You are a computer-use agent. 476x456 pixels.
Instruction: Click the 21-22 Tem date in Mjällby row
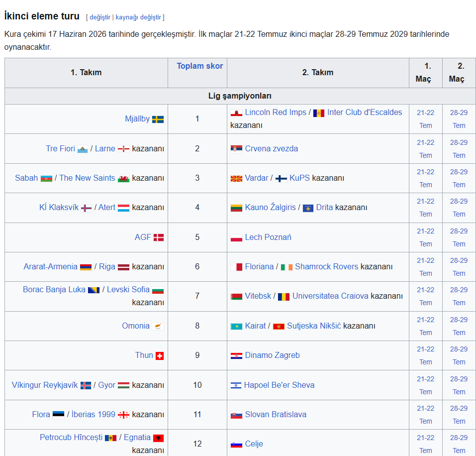(425, 119)
